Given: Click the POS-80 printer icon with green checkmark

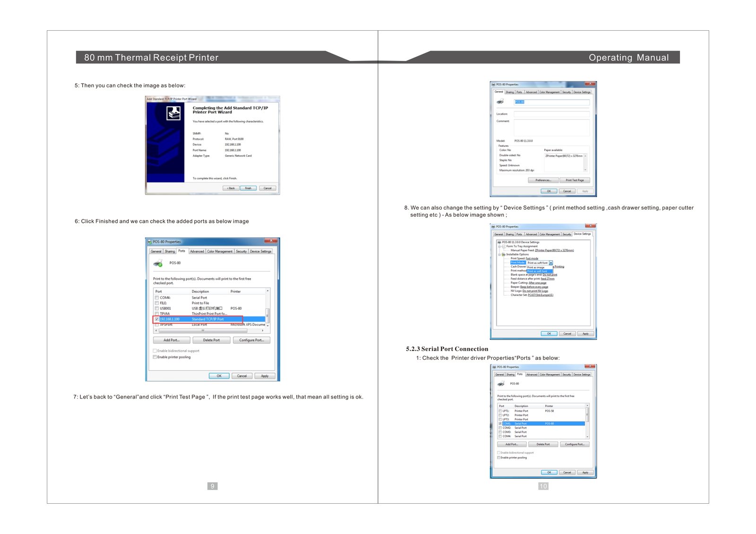Looking at the screenshot, I should (158, 263).
